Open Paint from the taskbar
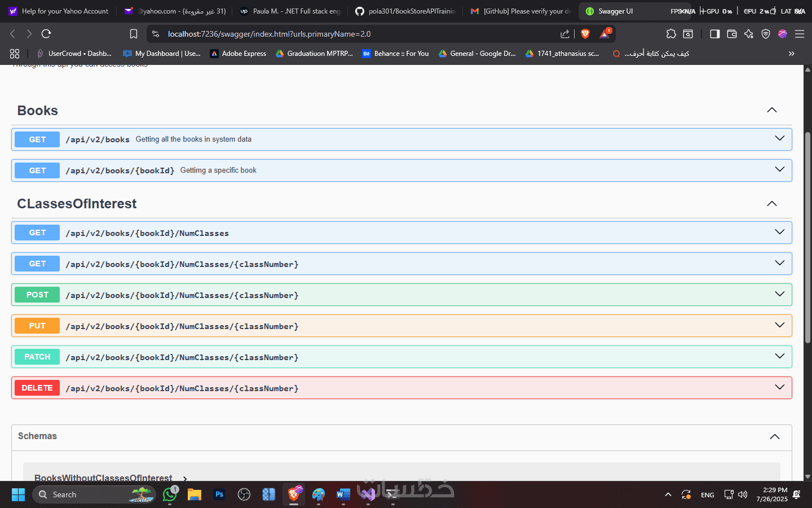The height and width of the screenshot is (508, 812). [x=319, y=494]
